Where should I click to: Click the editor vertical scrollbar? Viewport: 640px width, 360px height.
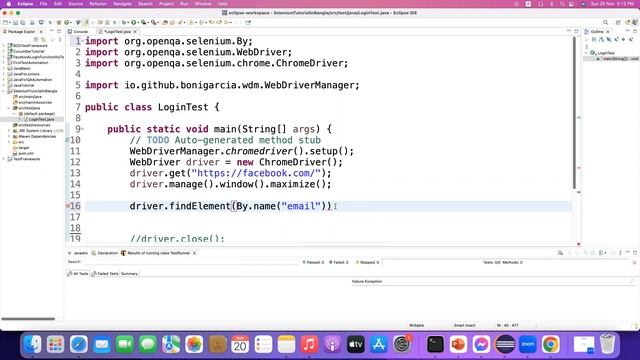tap(574, 112)
